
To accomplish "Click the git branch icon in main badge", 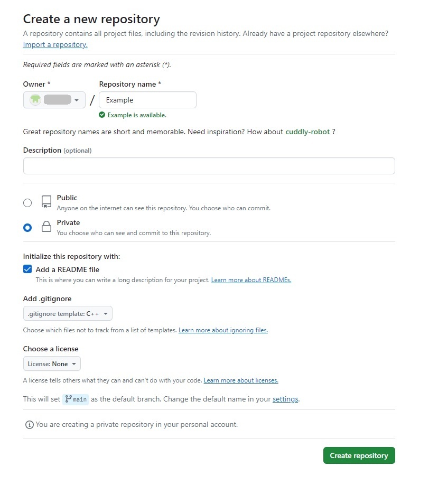I will 68,399.
